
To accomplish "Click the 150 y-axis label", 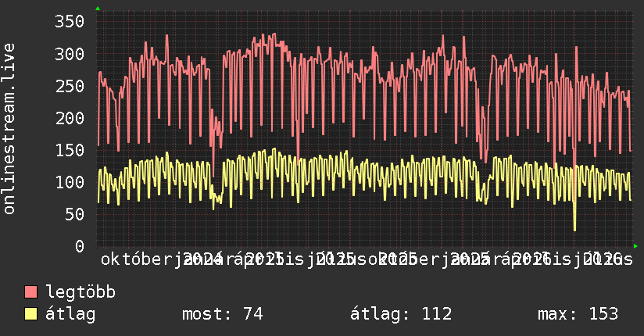I will click(70, 150).
